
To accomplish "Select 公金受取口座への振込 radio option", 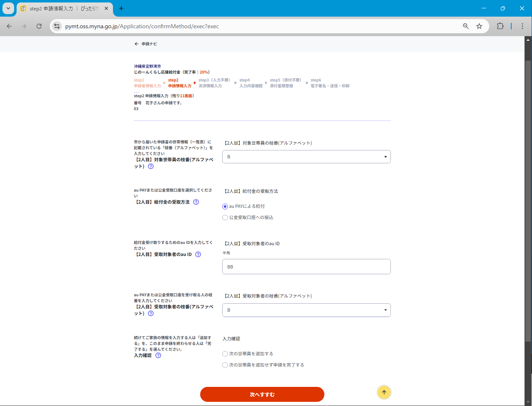I will [x=225, y=217].
